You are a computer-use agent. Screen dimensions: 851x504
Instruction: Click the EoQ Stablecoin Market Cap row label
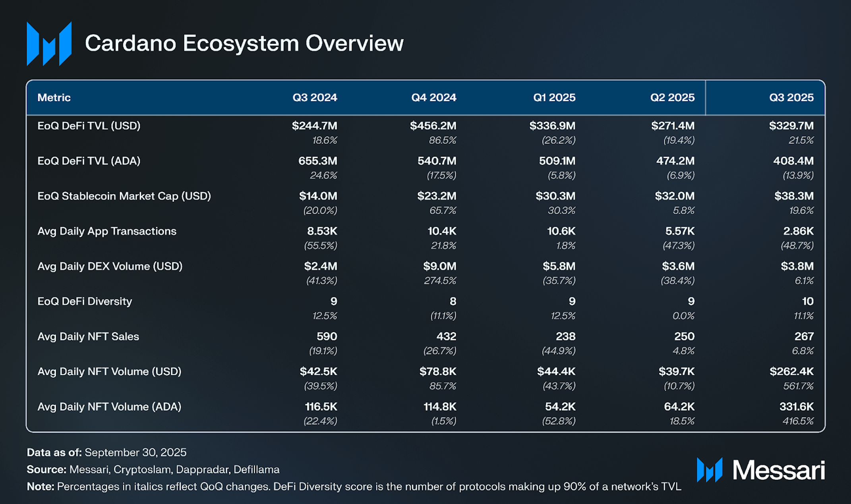124,196
